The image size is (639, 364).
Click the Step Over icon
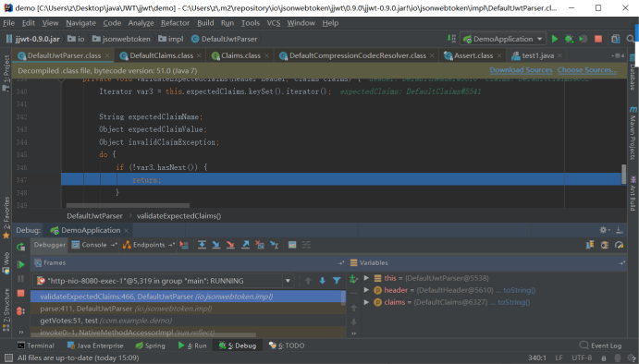point(202,245)
